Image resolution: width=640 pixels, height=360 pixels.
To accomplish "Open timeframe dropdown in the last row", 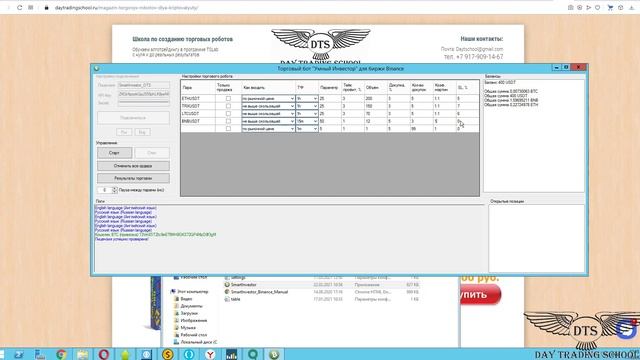I will pos(307,129).
